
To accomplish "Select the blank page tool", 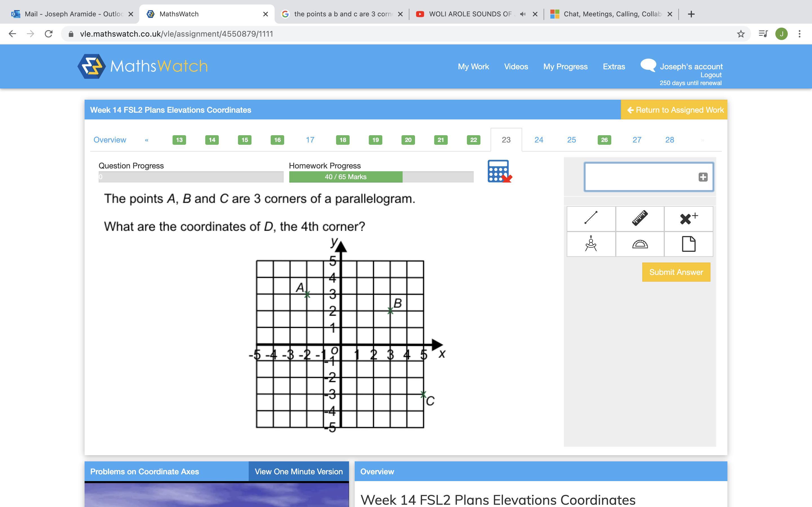I will pyautogui.click(x=689, y=244).
